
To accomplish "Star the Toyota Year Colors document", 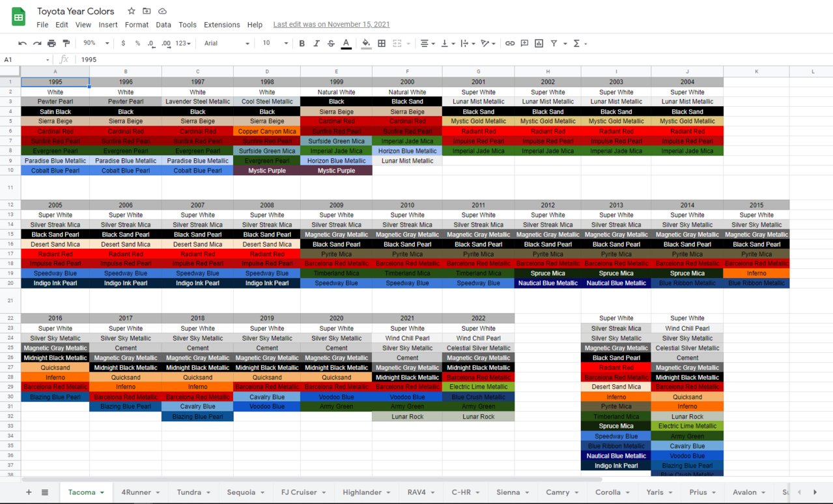I will (132, 11).
